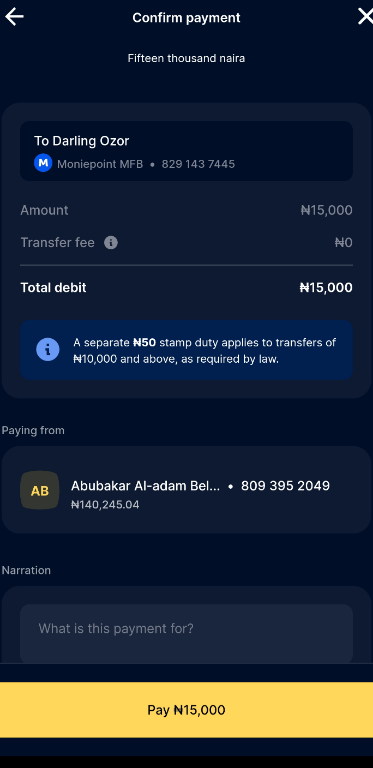Click the Pay ₦15,000 button
The height and width of the screenshot is (768, 373).
tap(186, 710)
